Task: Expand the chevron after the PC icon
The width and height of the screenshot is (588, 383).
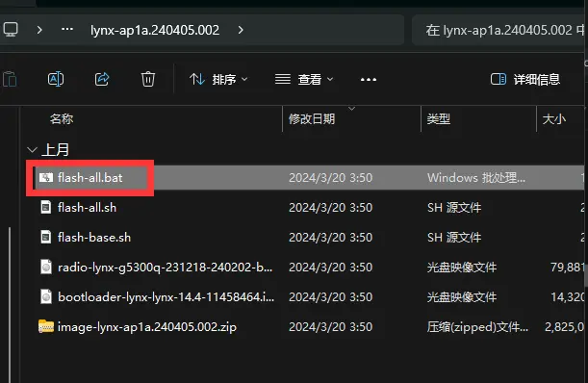Action: tap(39, 30)
